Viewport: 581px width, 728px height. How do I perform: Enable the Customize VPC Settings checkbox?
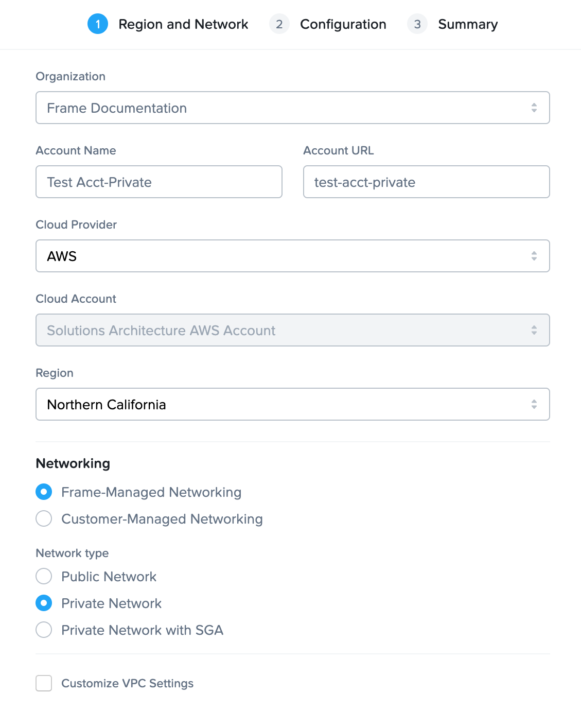44,683
